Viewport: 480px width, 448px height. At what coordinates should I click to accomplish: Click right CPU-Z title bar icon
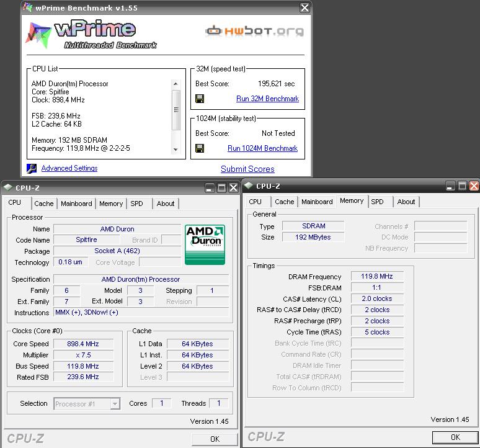[249, 186]
